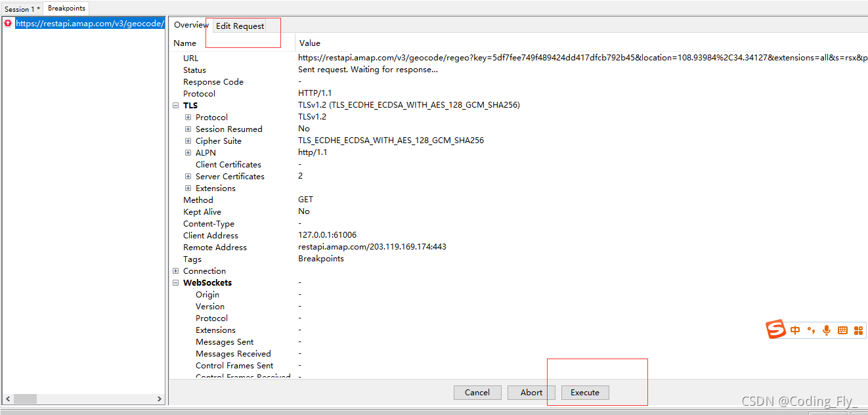The image size is (868, 415).
Task: Toggle the Sogou Chinese/English mode icon
Action: coord(795,330)
